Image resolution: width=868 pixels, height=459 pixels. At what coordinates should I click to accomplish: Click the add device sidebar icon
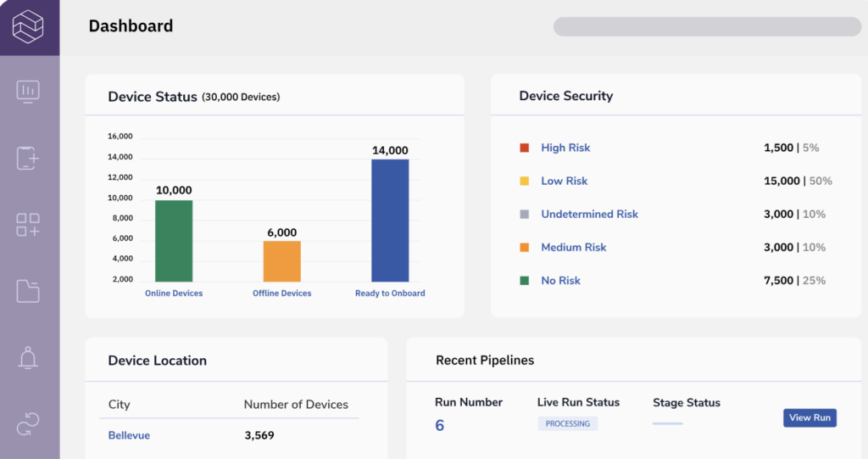(28, 158)
